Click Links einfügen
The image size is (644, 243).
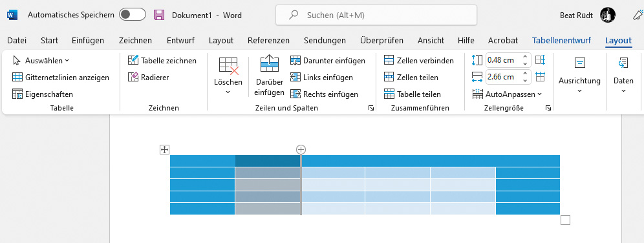[321, 77]
